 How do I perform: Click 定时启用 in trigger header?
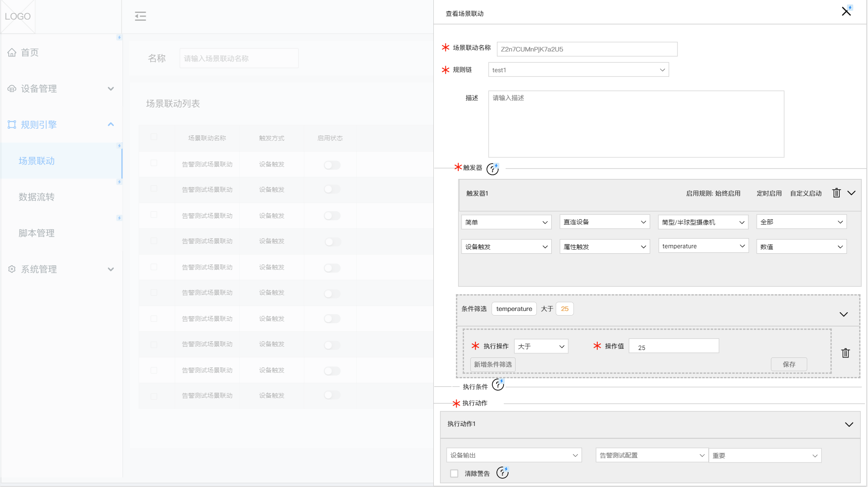[x=769, y=193]
